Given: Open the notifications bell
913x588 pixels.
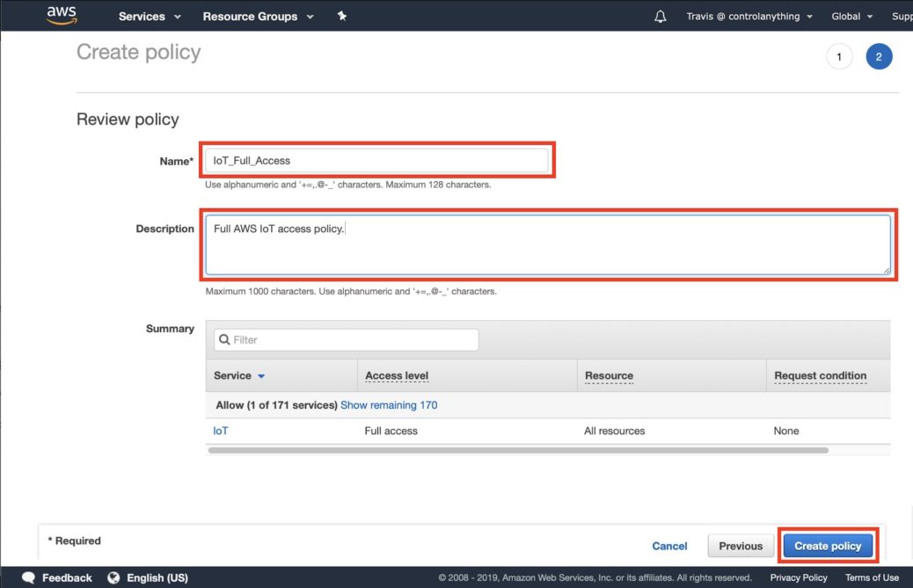Looking at the screenshot, I should coord(660,15).
